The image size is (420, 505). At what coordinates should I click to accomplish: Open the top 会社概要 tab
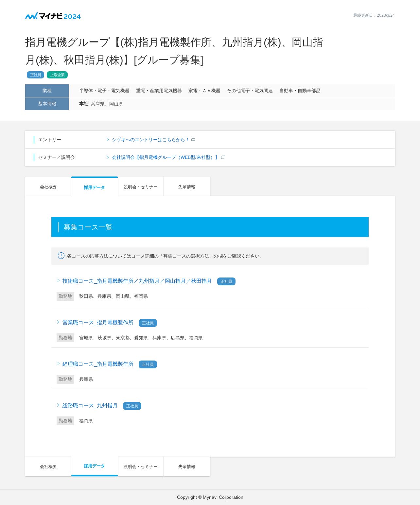pyautogui.click(x=48, y=187)
